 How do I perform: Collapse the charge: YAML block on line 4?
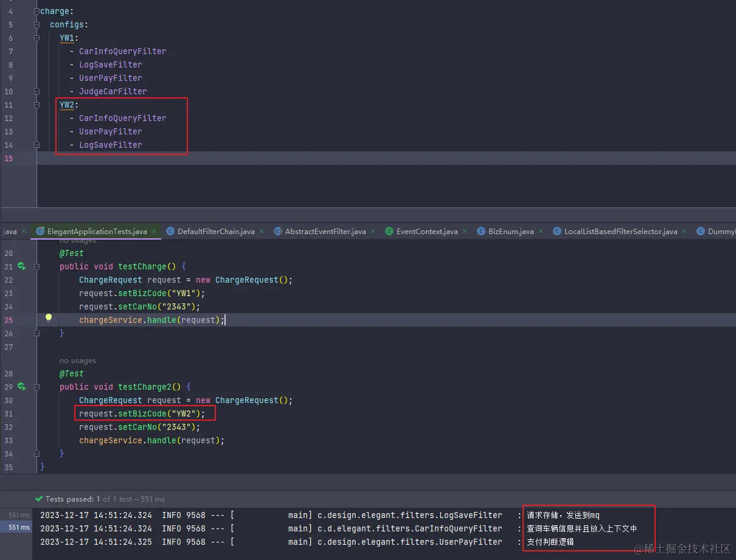[37, 11]
